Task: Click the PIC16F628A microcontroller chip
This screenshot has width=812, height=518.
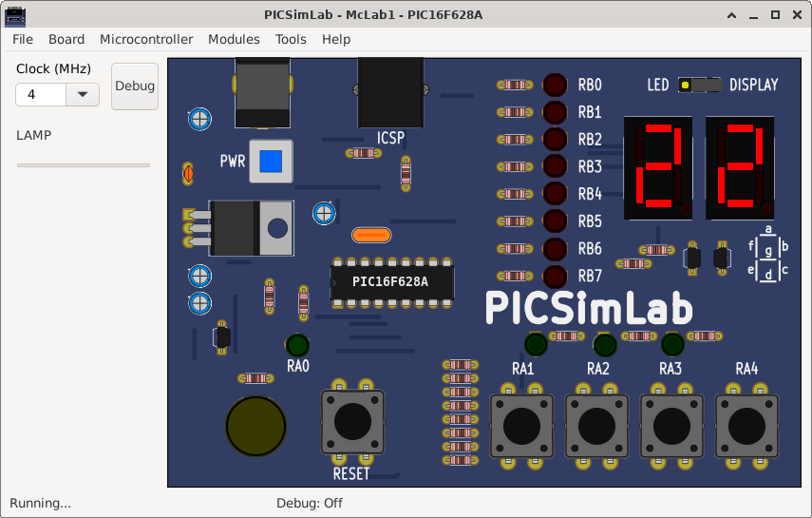Action: coord(392,282)
